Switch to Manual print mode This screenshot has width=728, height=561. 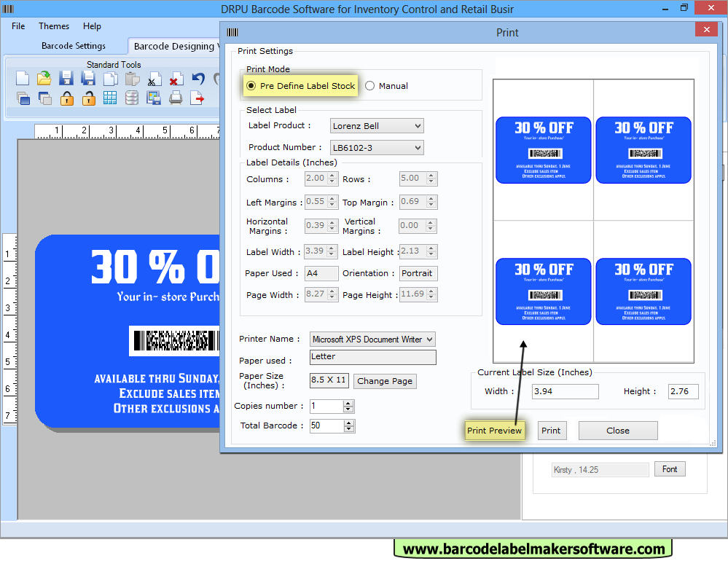click(370, 86)
